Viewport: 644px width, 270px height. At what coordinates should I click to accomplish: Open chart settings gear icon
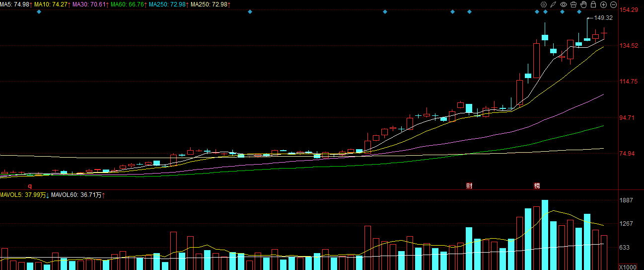(544, 4)
